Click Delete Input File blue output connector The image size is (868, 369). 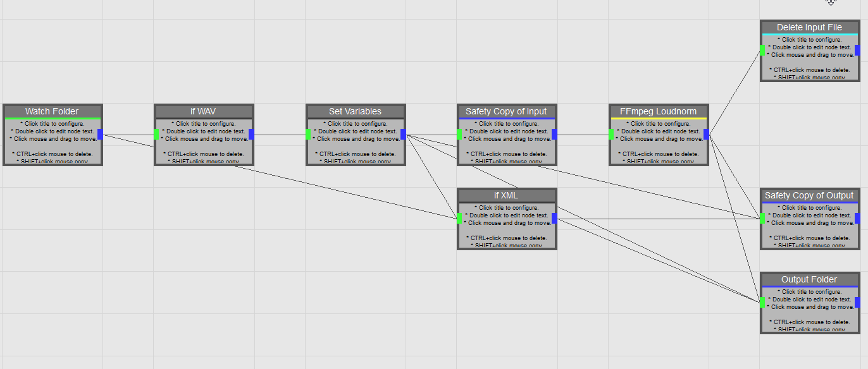click(857, 50)
